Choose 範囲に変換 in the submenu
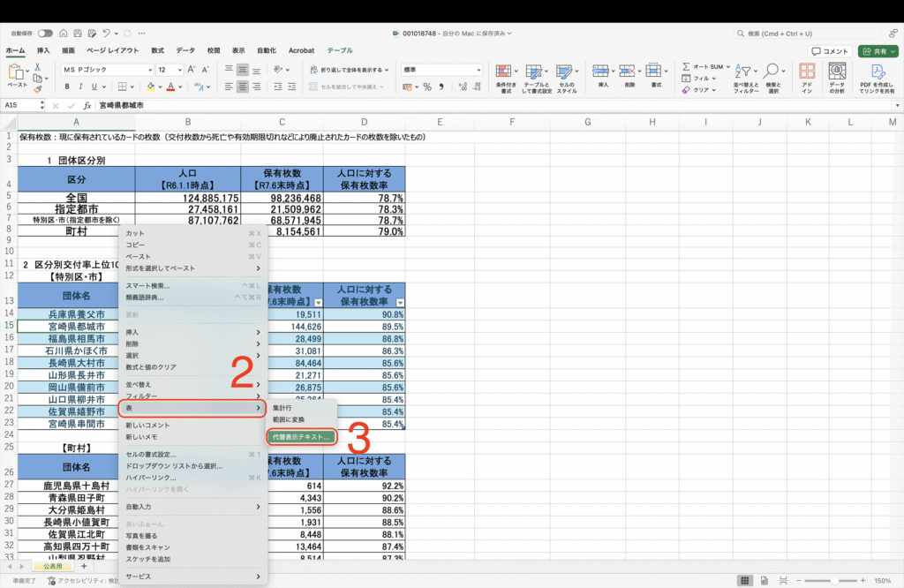The image size is (904, 588). click(289, 419)
